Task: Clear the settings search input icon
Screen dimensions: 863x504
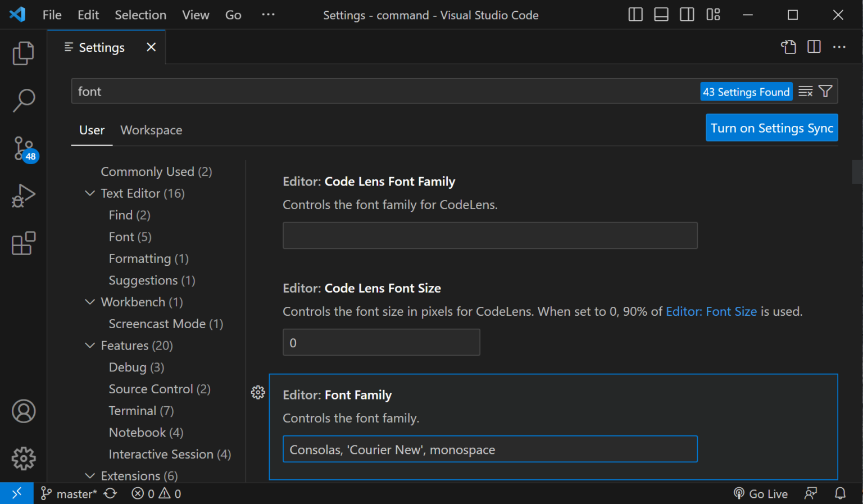Action: (x=805, y=92)
